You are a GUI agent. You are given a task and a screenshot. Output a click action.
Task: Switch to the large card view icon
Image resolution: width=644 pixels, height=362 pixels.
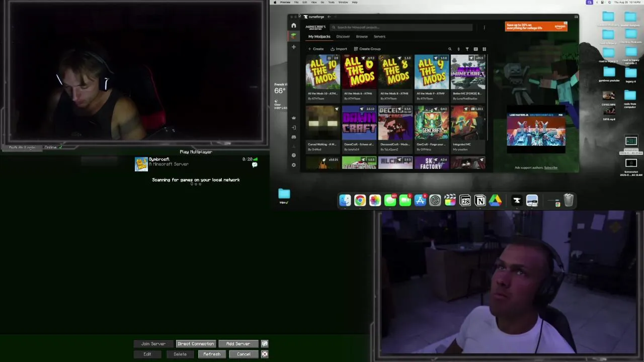pos(475,49)
